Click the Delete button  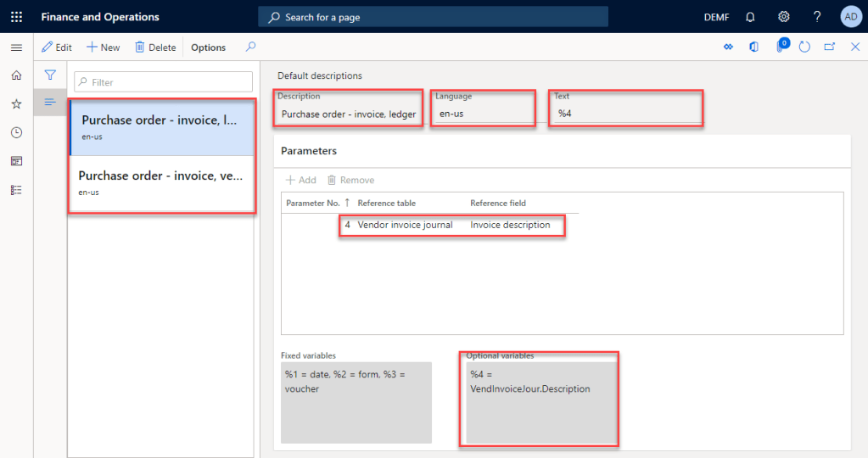pyautogui.click(x=155, y=47)
